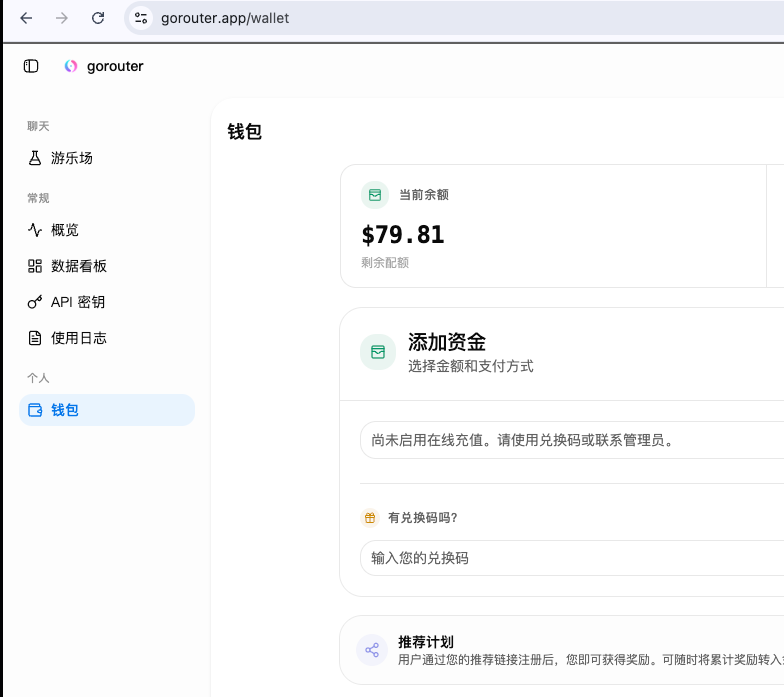Click the 选择金额和支付方式 subtitle
Screen dimensions: 784x697
click(470, 366)
